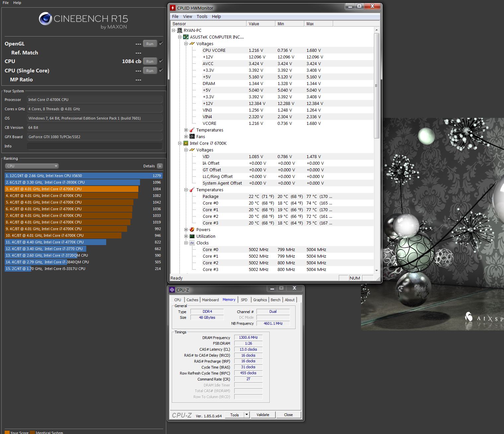Viewport: 504px width, 434px height.
Task: Switch to CPU-Z SPD tab
Action: 244,300
